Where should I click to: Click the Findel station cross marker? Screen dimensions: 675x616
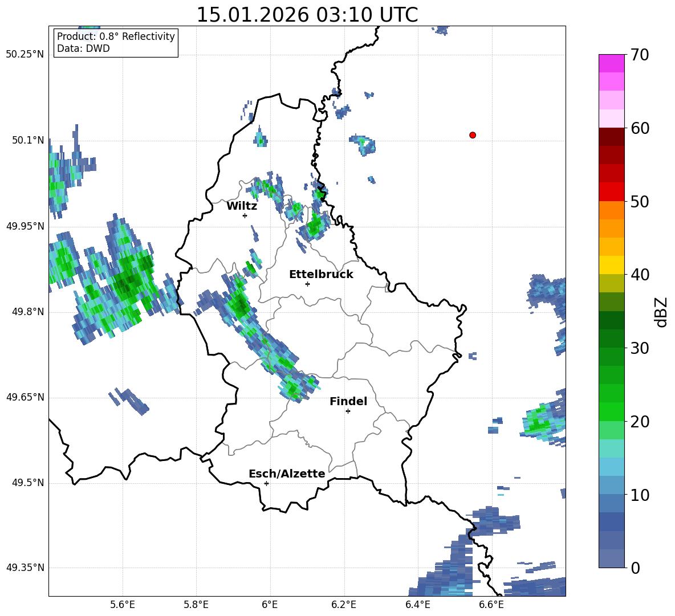[x=348, y=411]
